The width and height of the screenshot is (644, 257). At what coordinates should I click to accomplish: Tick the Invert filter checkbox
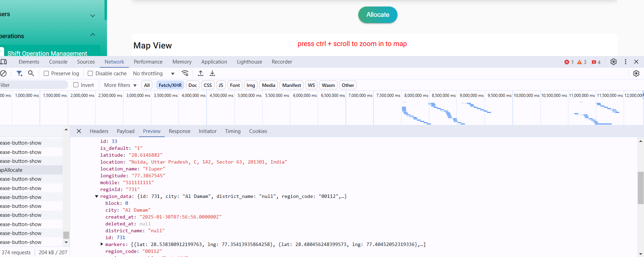coord(76,85)
